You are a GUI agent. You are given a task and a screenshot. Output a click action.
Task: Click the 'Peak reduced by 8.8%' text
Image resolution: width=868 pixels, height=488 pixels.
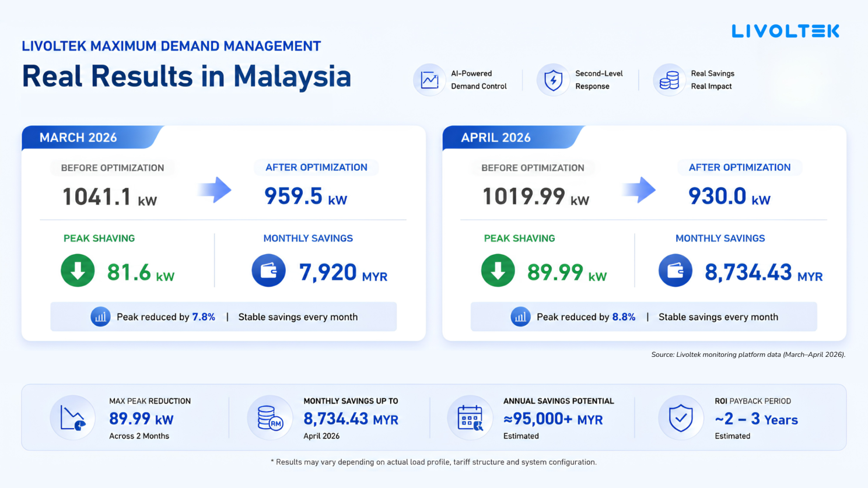coord(586,317)
